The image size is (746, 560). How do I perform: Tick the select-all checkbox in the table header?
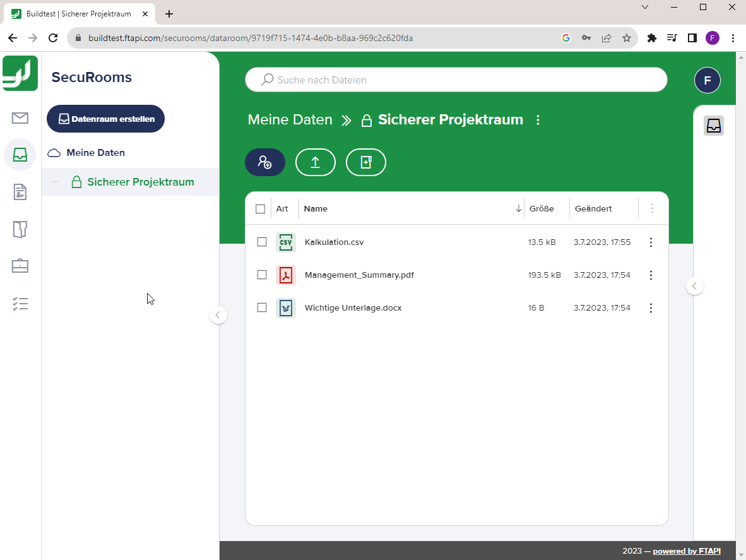[261, 208]
